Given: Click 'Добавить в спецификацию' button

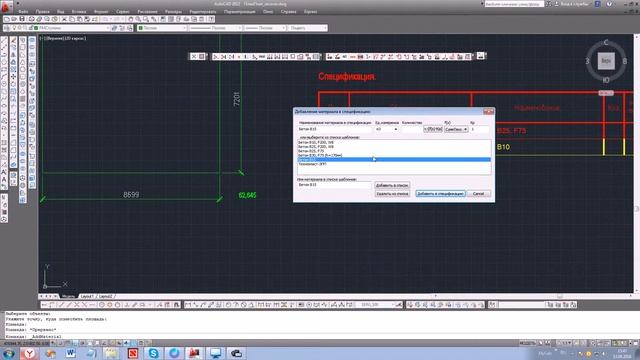Looking at the screenshot, I should pyautogui.click(x=440, y=193).
